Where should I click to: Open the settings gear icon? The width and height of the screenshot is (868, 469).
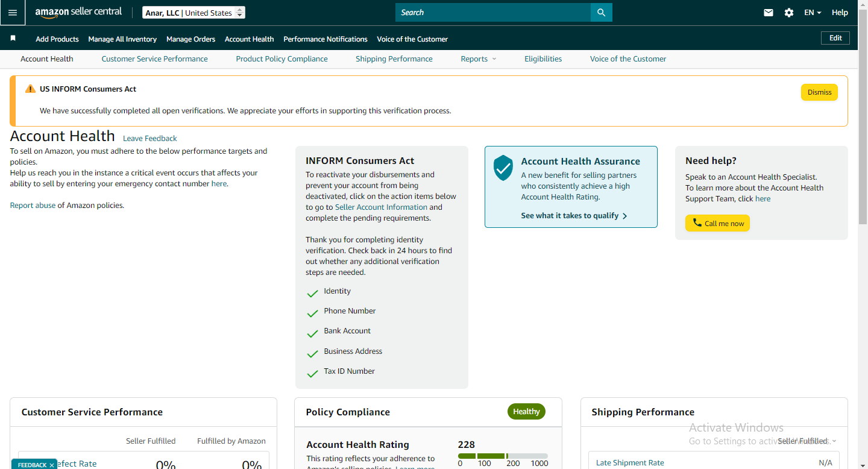[x=788, y=13]
